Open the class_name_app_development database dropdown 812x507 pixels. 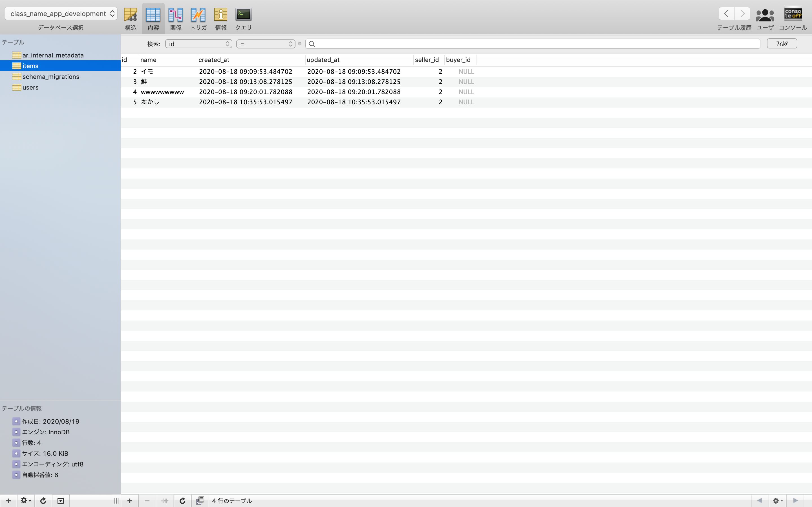(x=61, y=14)
